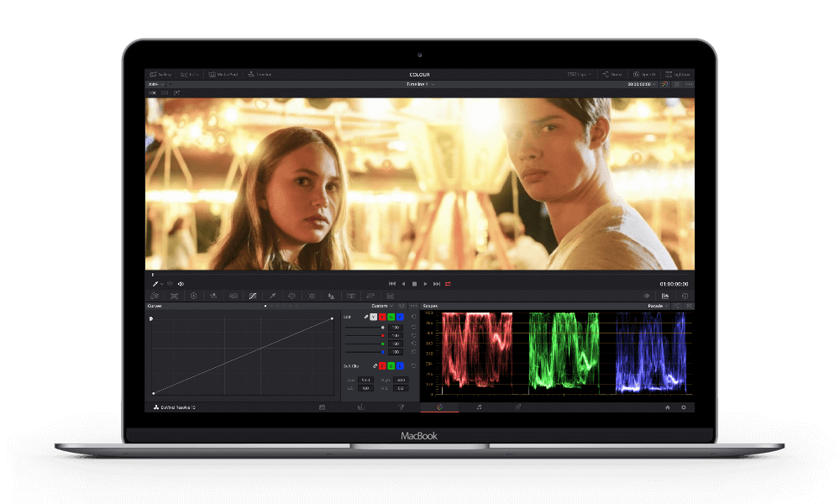The height and width of the screenshot is (504, 840).
Task: Open the Parade scope type dropdown
Action: [657, 306]
